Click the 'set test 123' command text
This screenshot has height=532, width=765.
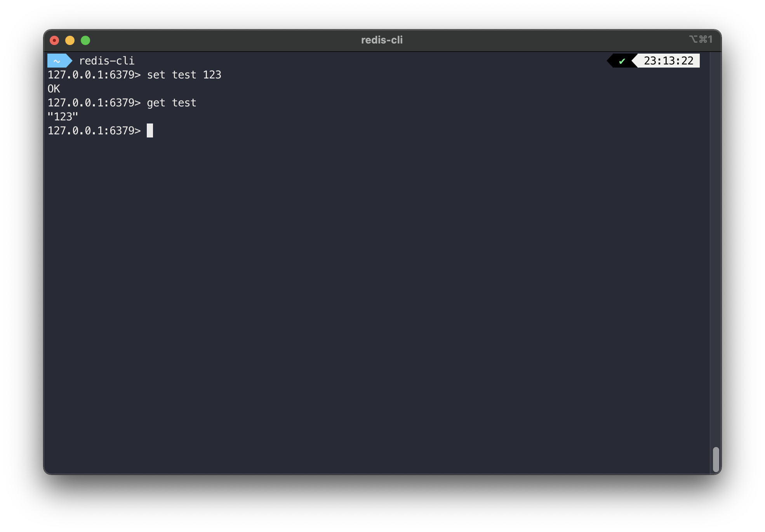pos(184,75)
